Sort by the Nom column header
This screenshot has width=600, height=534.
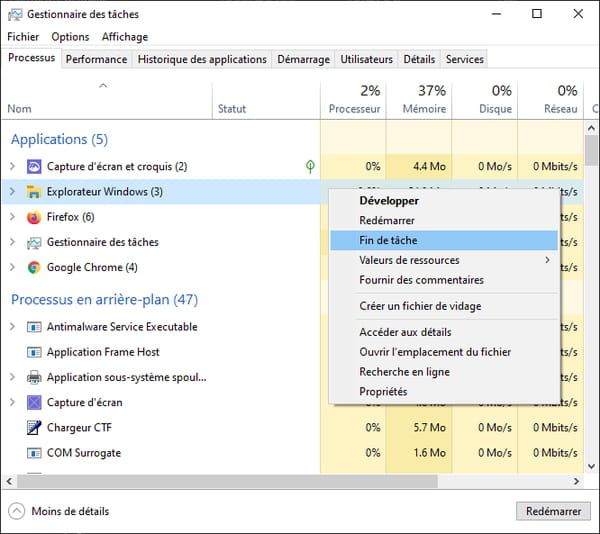[x=107, y=100]
